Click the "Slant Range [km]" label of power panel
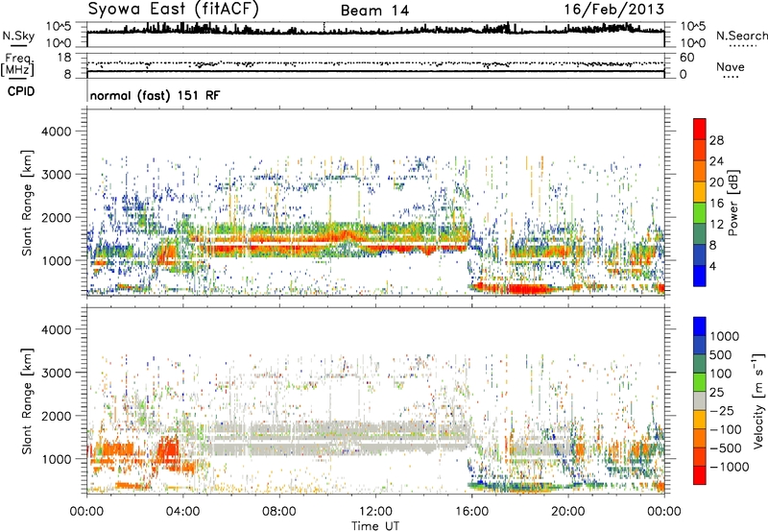Viewport: 768px width, 532px height. (x=28, y=203)
